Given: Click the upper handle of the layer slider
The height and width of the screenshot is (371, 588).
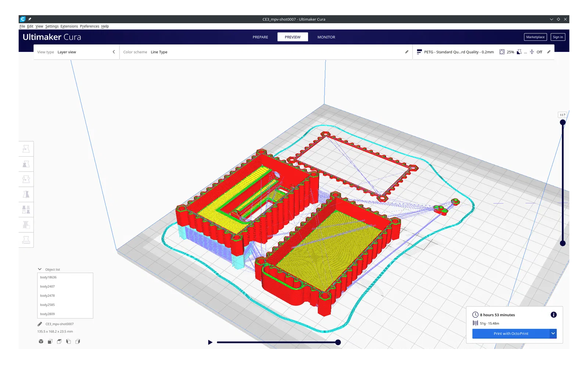Looking at the screenshot, I should click(563, 122).
